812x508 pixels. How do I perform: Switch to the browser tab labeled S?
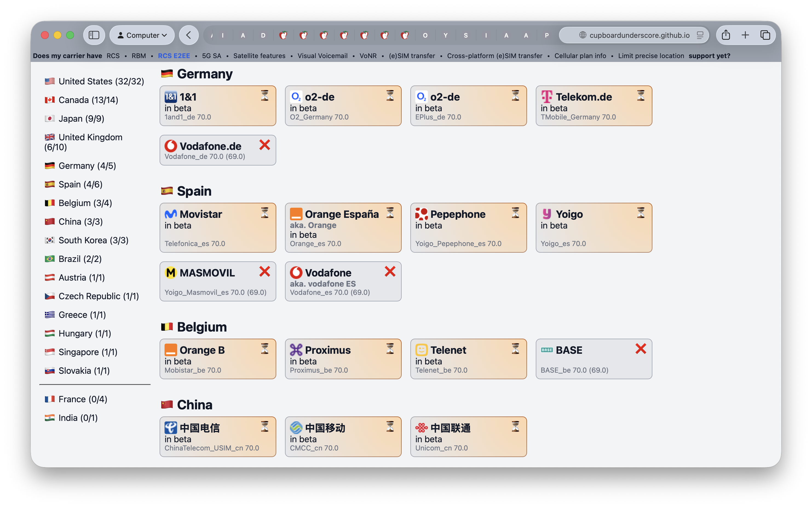point(466,35)
